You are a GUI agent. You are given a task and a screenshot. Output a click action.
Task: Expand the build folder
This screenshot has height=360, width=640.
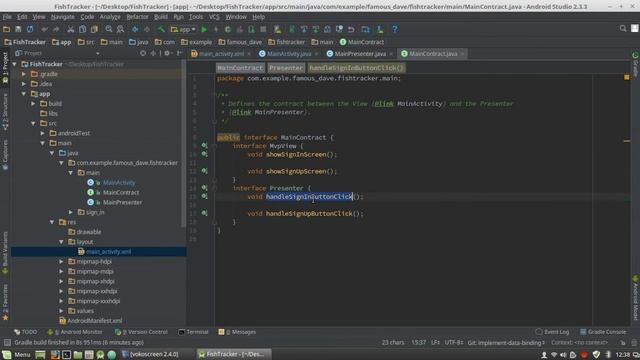tap(33, 103)
